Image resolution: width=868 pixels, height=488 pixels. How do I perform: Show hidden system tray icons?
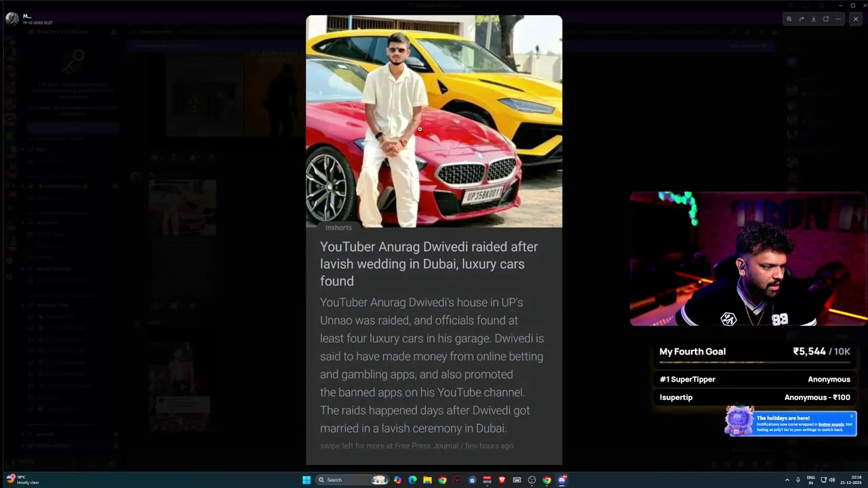[x=787, y=480]
